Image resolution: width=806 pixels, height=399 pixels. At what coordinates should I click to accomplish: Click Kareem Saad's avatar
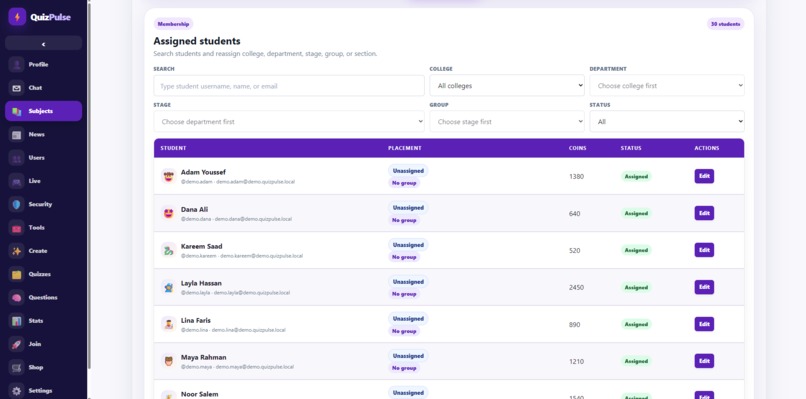[x=169, y=250]
